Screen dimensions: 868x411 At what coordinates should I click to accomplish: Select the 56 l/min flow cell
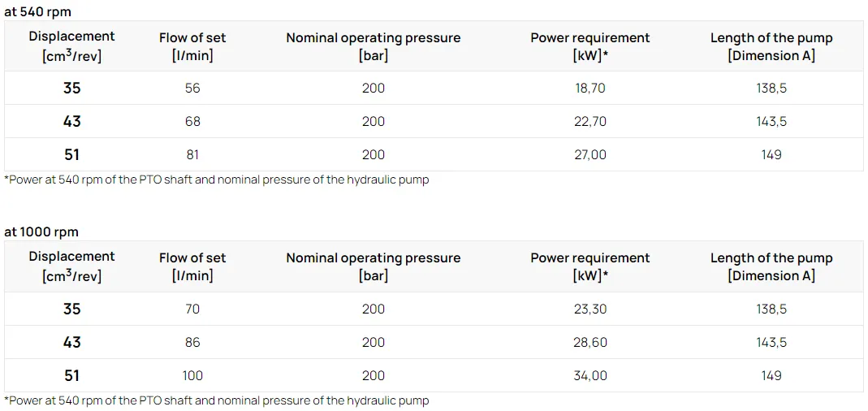(192, 88)
